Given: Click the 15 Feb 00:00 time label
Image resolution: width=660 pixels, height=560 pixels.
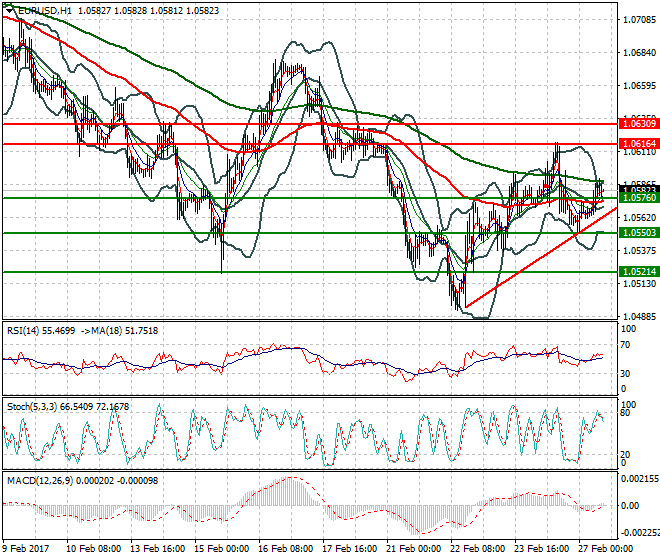Looking at the screenshot, I should tap(221, 549).
